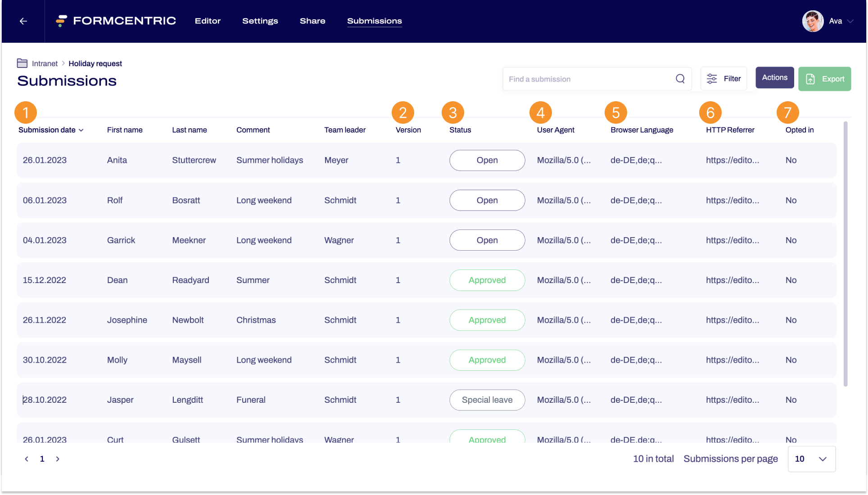Click the Intranet folder icon
Image resolution: width=868 pixels, height=495 pixels.
coord(22,63)
